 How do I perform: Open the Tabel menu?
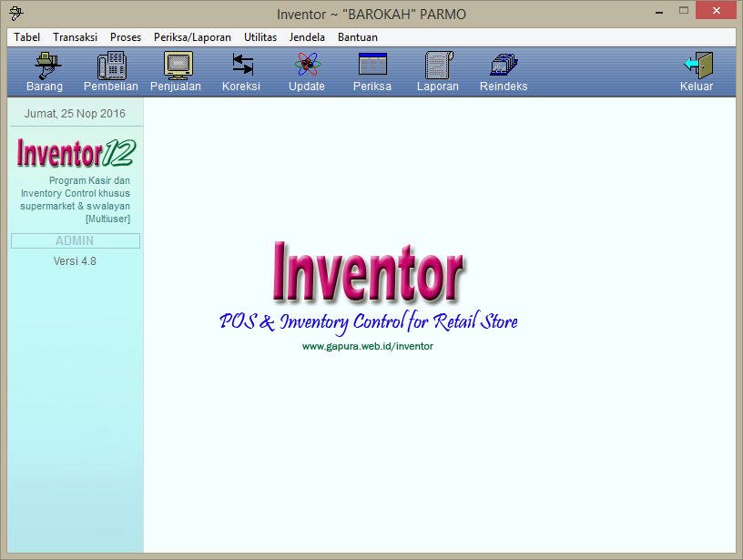pyautogui.click(x=26, y=37)
